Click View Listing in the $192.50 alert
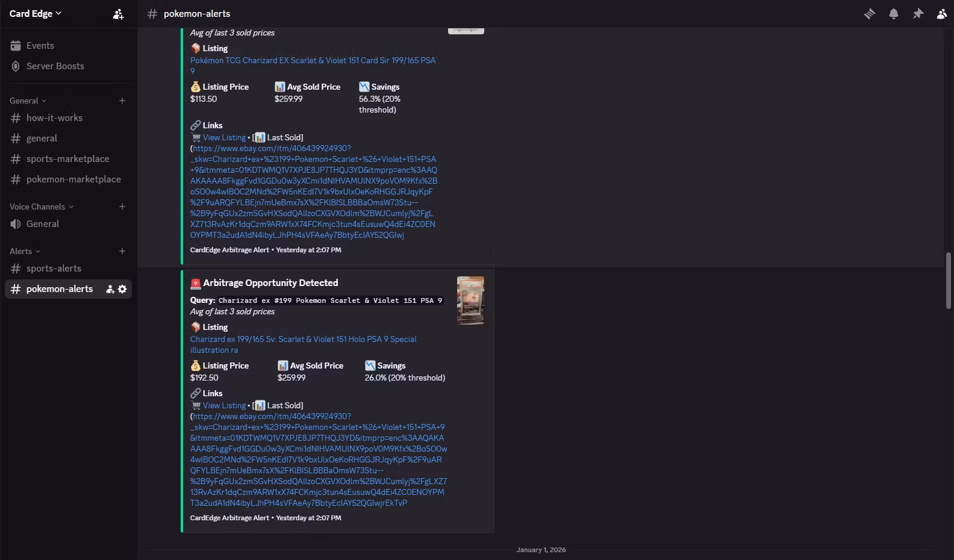This screenshot has height=560, width=954. (224, 405)
